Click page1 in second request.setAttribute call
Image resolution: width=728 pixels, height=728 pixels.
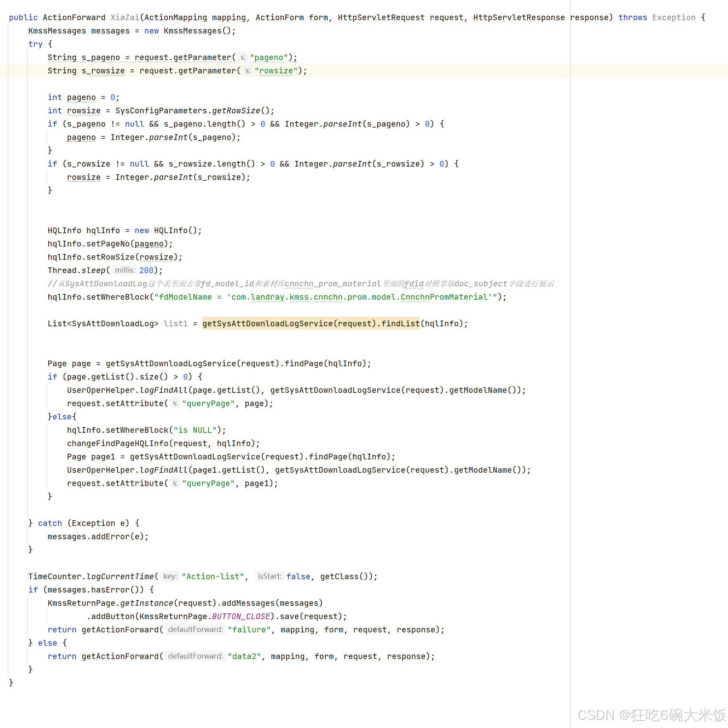[257, 483]
